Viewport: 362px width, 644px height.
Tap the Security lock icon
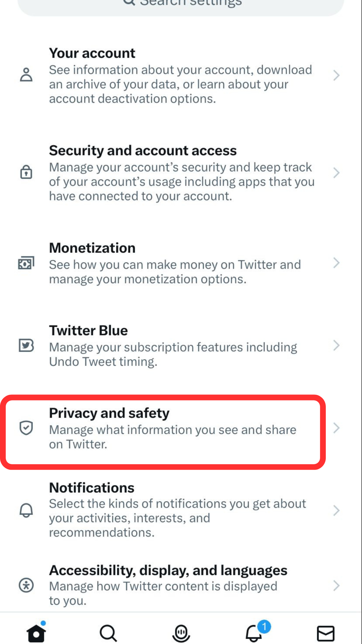[26, 172]
